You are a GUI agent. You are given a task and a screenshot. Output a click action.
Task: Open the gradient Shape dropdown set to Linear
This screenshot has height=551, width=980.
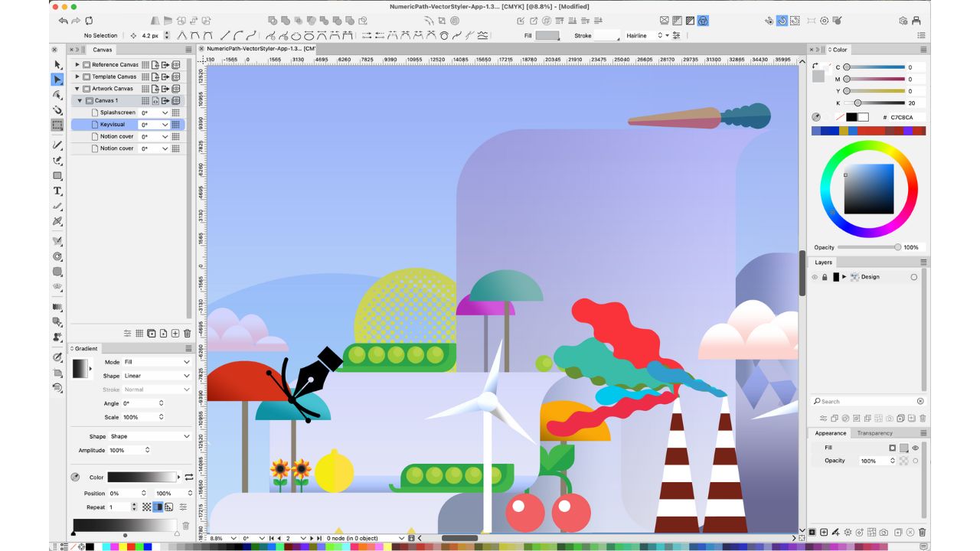156,376
